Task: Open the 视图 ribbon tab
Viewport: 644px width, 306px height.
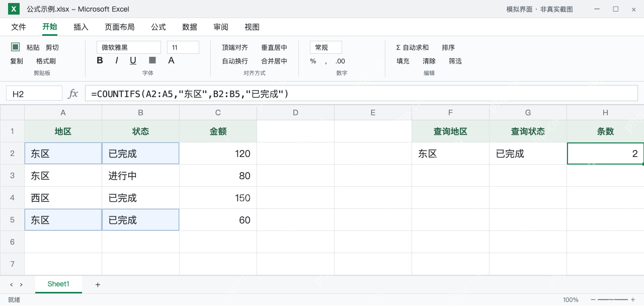Action: point(252,27)
